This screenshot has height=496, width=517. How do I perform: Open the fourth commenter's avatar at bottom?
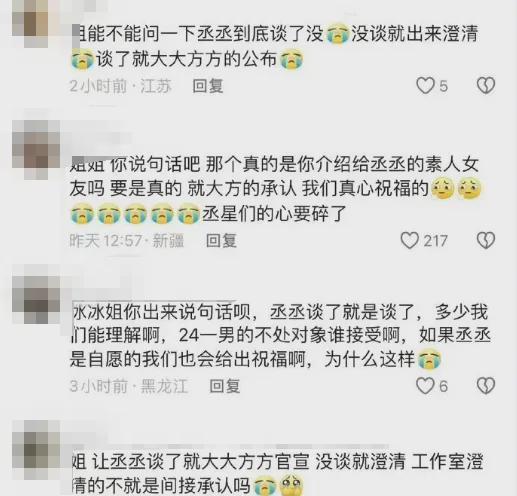(x=36, y=450)
